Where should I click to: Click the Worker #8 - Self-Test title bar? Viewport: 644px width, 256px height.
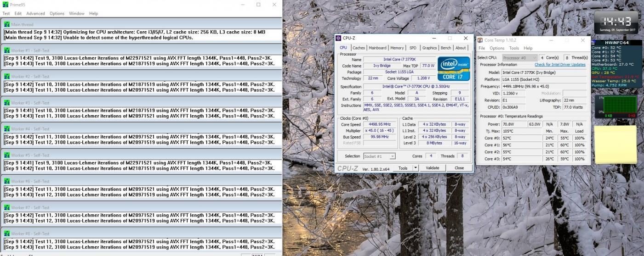pyautogui.click(x=141, y=234)
